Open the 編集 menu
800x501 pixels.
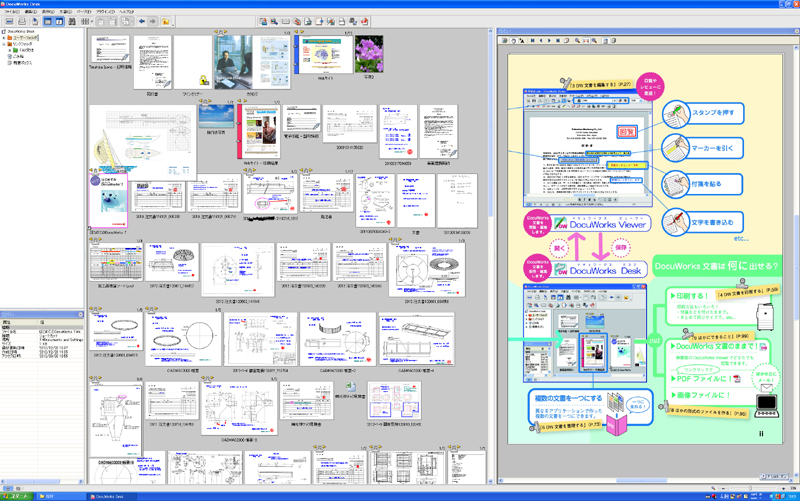pos(31,11)
